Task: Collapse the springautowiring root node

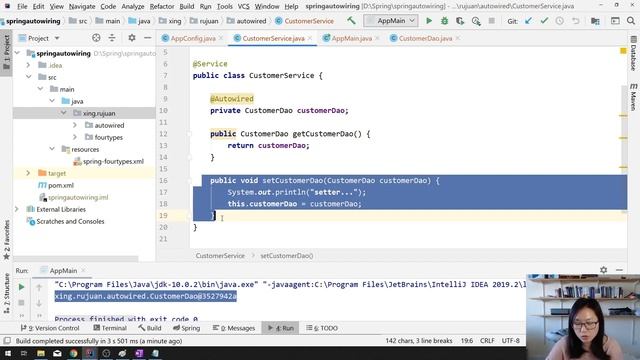Action: (17, 53)
